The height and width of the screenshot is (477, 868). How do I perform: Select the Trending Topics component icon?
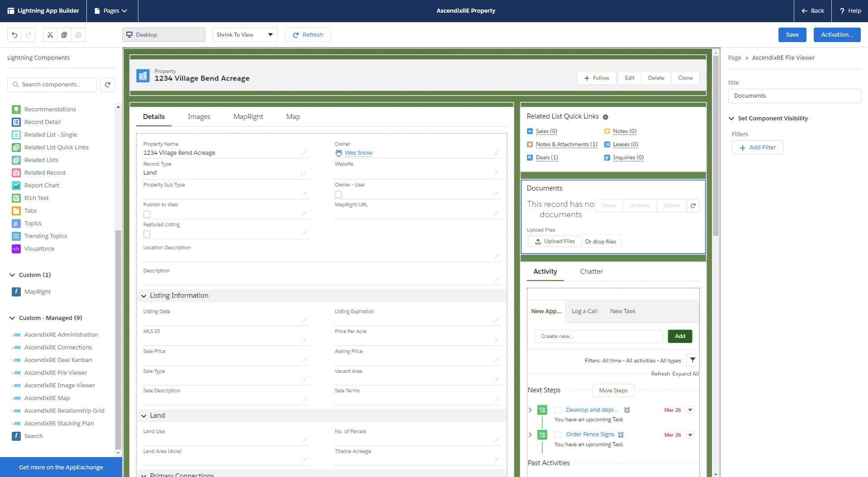pyautogui.click(x=16, y=236)
